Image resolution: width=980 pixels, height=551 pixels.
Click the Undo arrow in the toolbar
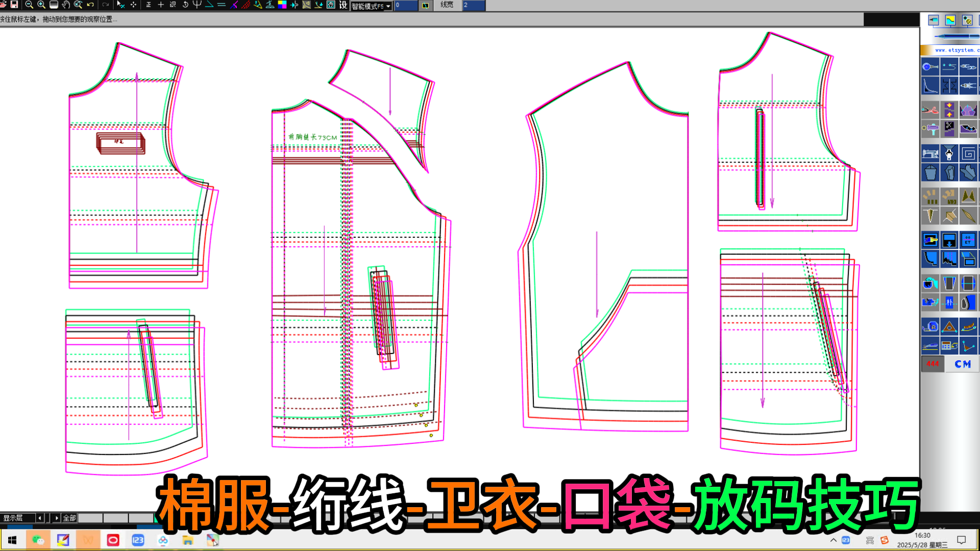[x=90, y=6]
